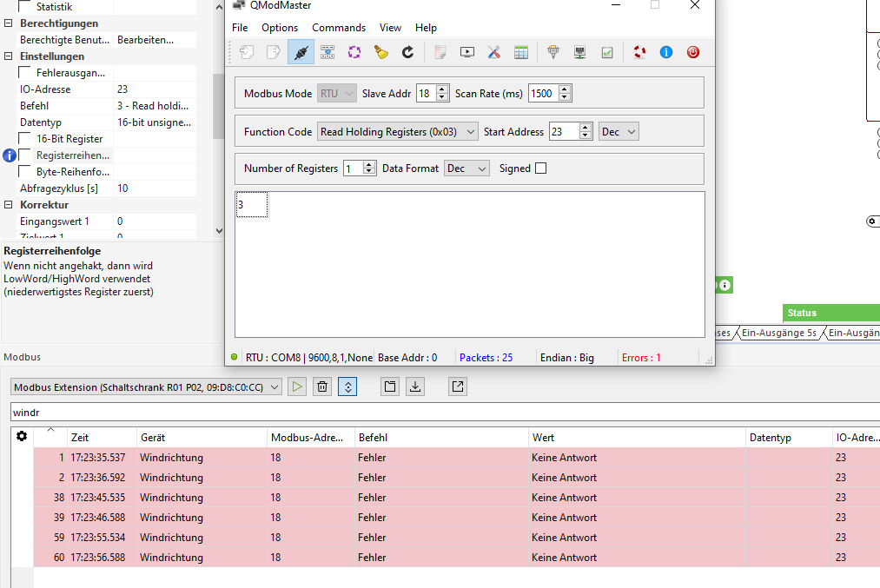The image size is (880, 588).
Task: Open the table column gear settings icon
Action: tap(22, 436)
